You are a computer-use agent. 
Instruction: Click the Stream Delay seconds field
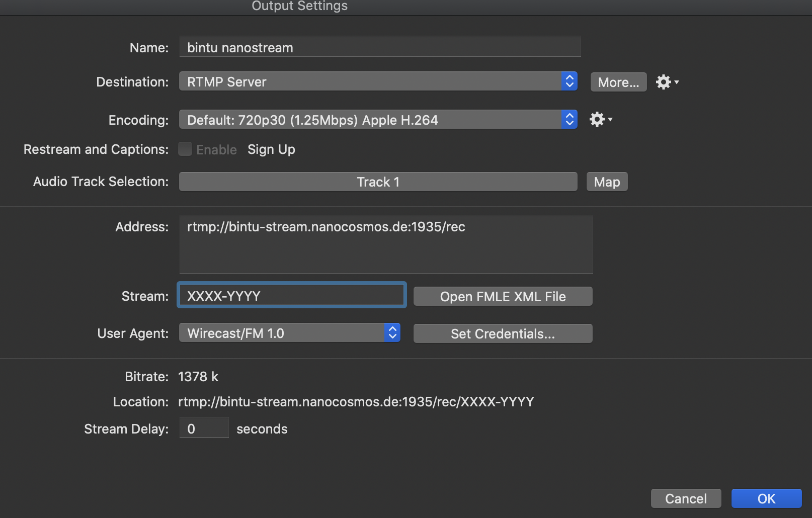click(204, 428)
